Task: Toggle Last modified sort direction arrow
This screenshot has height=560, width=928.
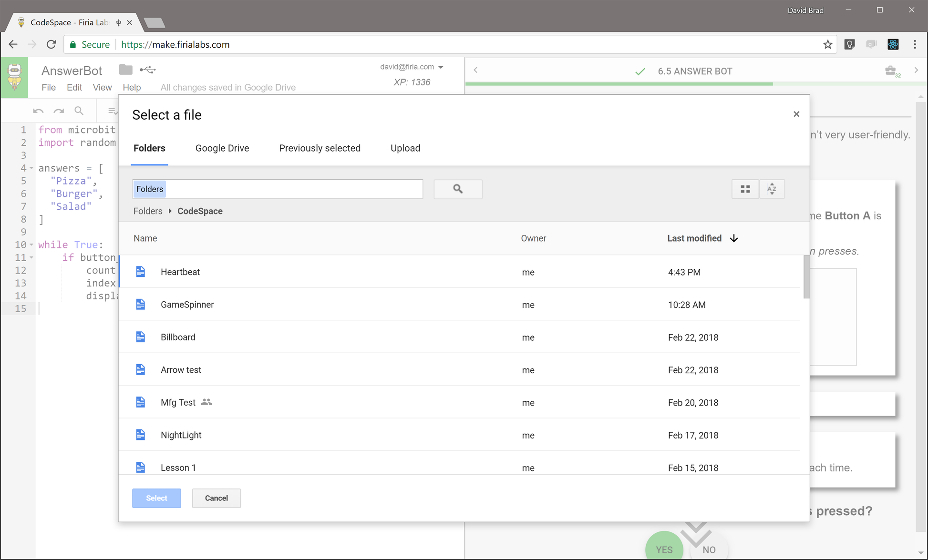Action: pyautogui.click(x=734, y=238)
